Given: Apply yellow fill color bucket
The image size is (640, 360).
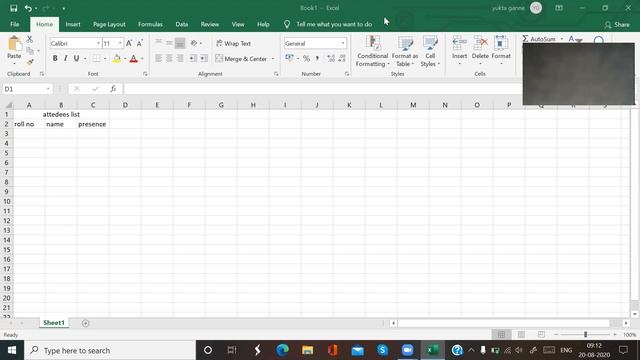Looking at the screenshot, I should [117, 58].
